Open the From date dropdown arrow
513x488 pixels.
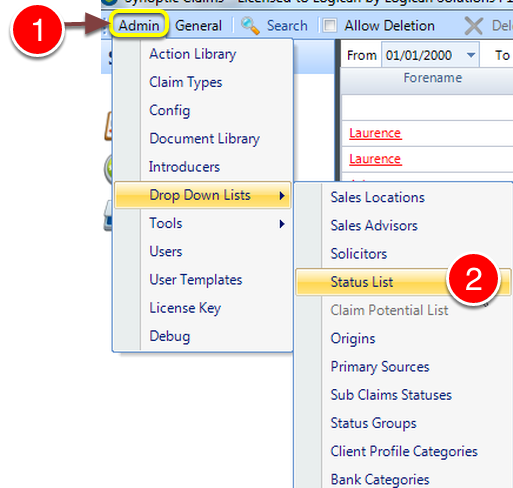pos(471,55)
